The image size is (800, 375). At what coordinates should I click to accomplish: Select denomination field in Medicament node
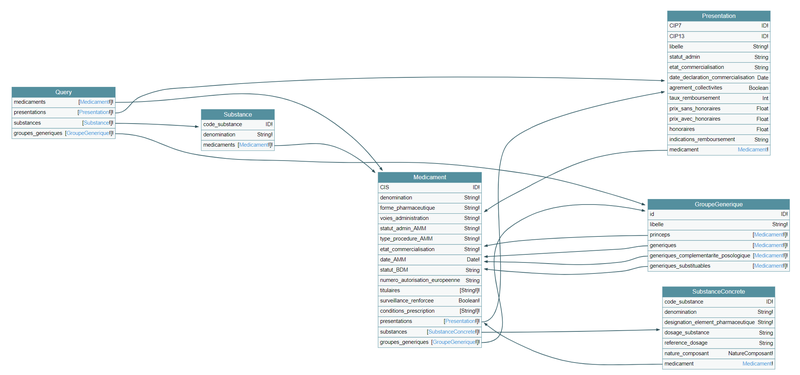430,197
